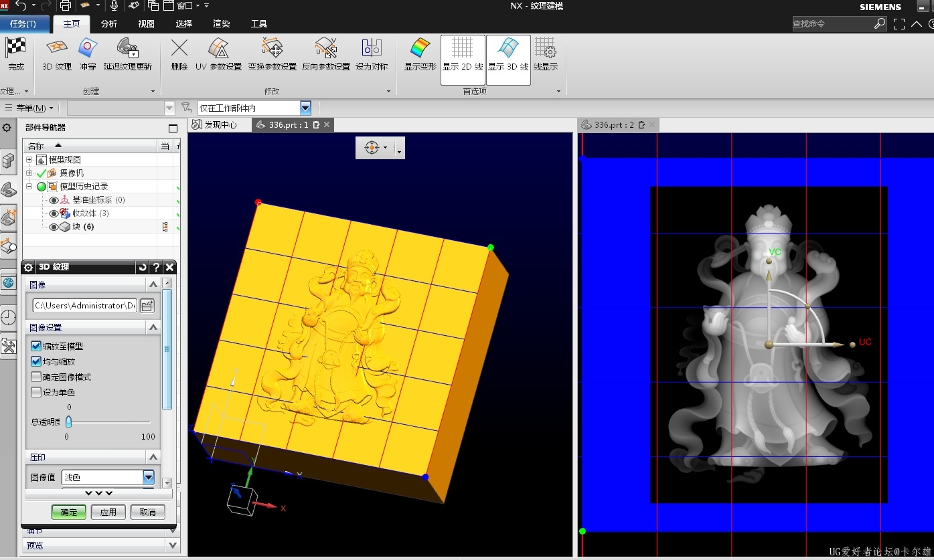
Task: Open the web browser globe tab in sidebar
Action: [8, 282]
